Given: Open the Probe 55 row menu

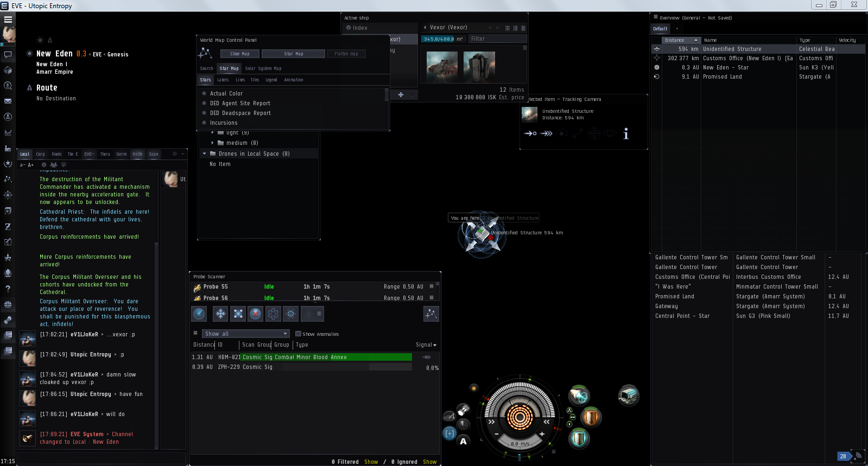Looking at the screenshot, I should tap(432, 286).
